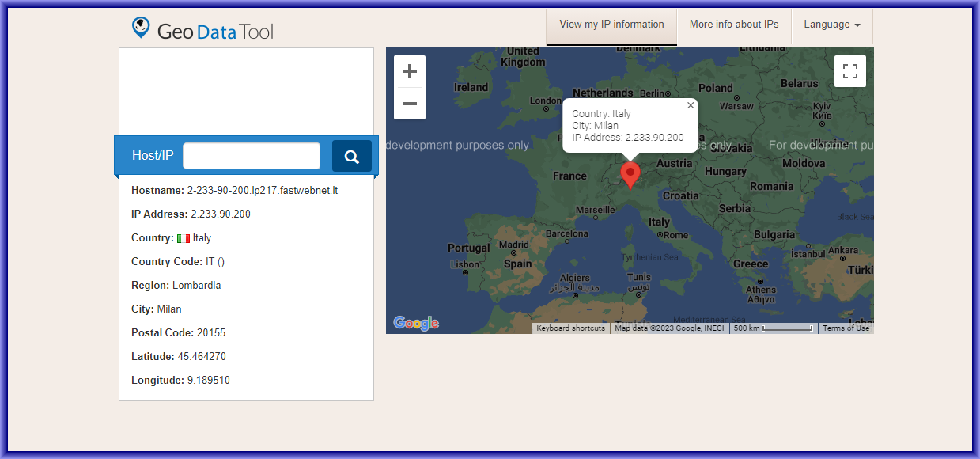Select Longitude 9.189510 value

pyautogui.click(x=209, y=381)
